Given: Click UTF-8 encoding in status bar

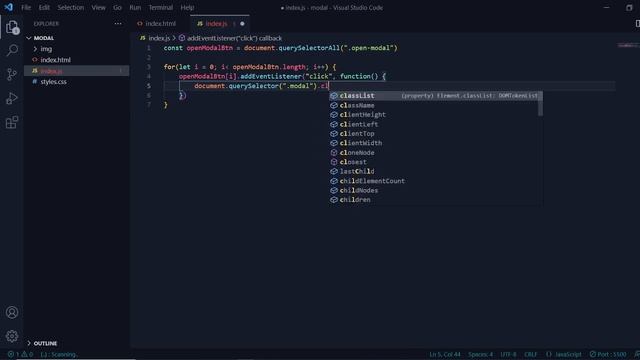Looking at the screenshot, I should 508,354.
